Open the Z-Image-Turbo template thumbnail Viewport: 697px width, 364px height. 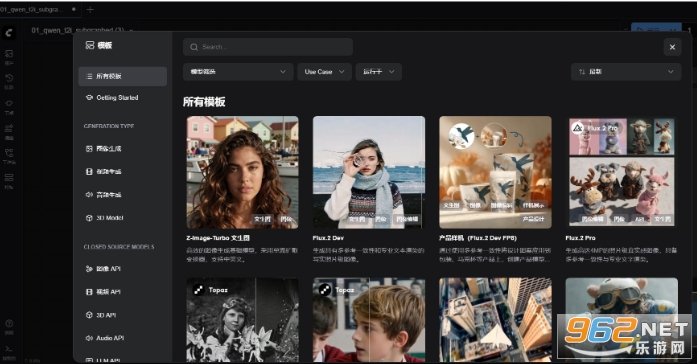(242, 172)
